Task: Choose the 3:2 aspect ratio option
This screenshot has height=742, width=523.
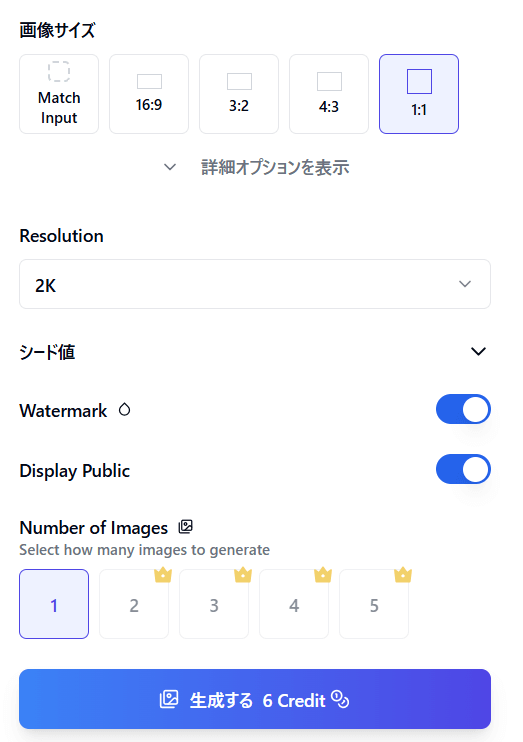Action: (x=239, y=94)
